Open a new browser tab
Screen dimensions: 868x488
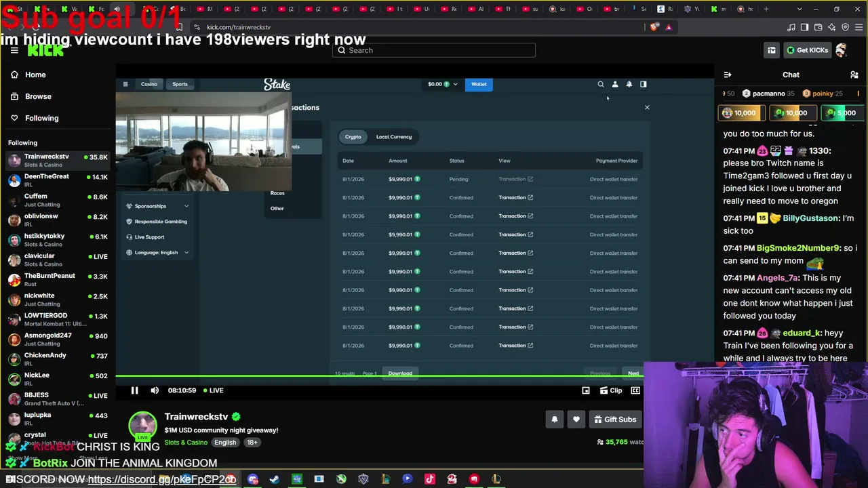click(767, 9)
